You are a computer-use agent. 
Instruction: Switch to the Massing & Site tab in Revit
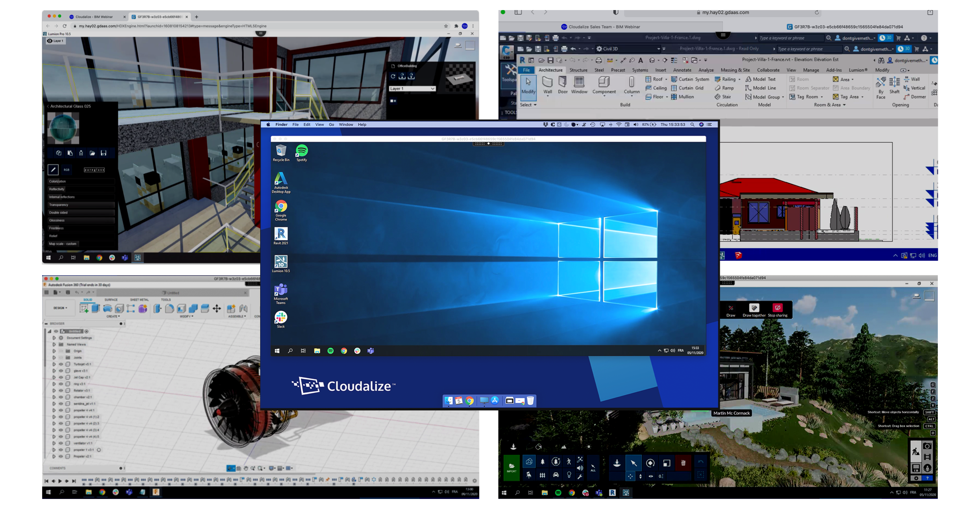(x=735, y=70)
